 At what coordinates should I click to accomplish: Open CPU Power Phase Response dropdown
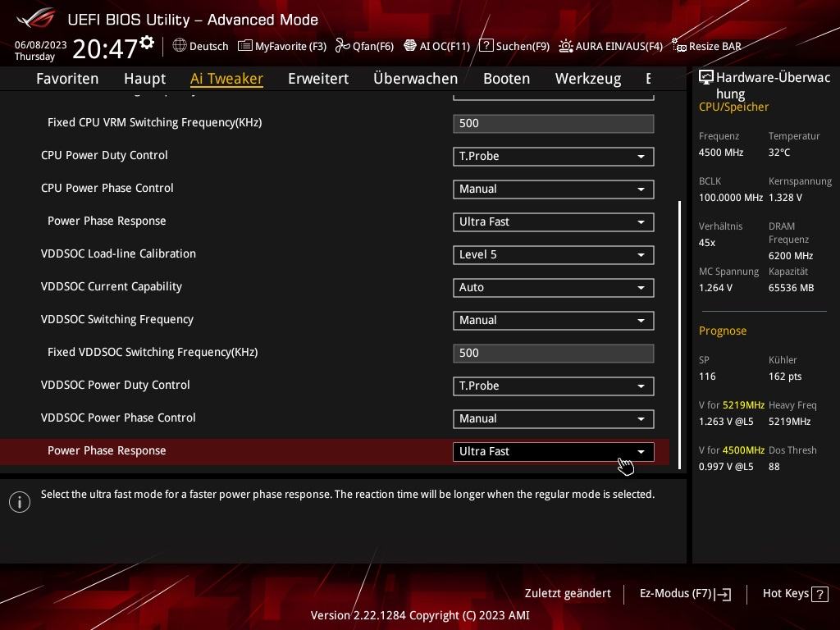pyautogui.click(x=554, y=221)
